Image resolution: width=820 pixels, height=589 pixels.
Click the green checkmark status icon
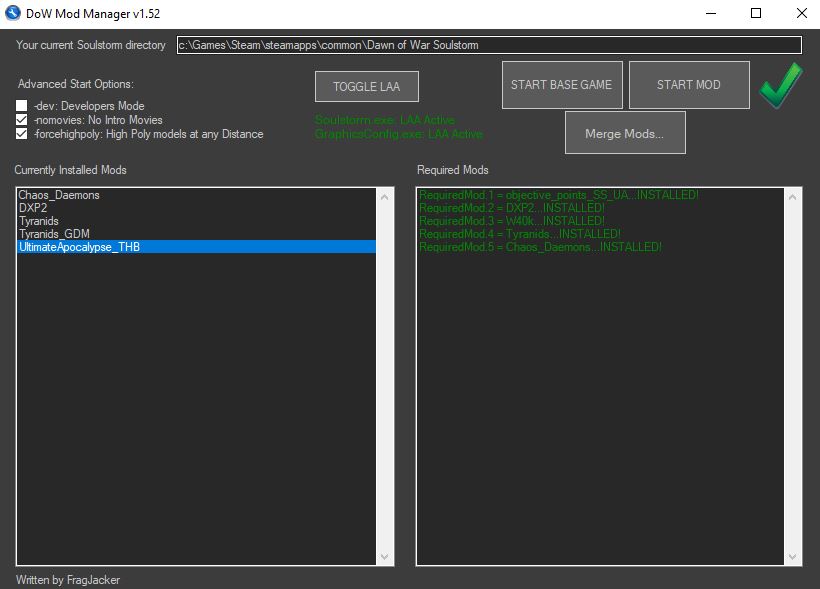[780, 85]
